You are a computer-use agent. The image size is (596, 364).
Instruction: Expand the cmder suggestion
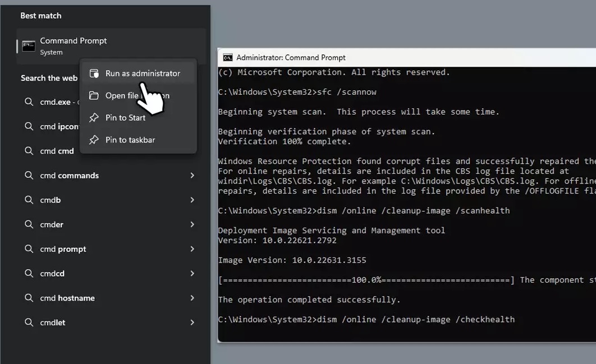(192, 224)
